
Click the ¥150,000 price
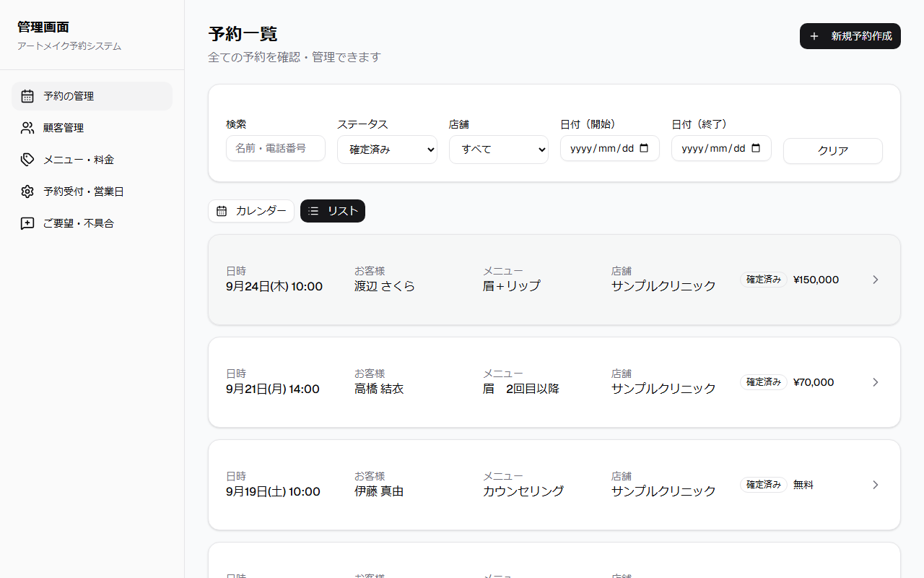(816, 280)
